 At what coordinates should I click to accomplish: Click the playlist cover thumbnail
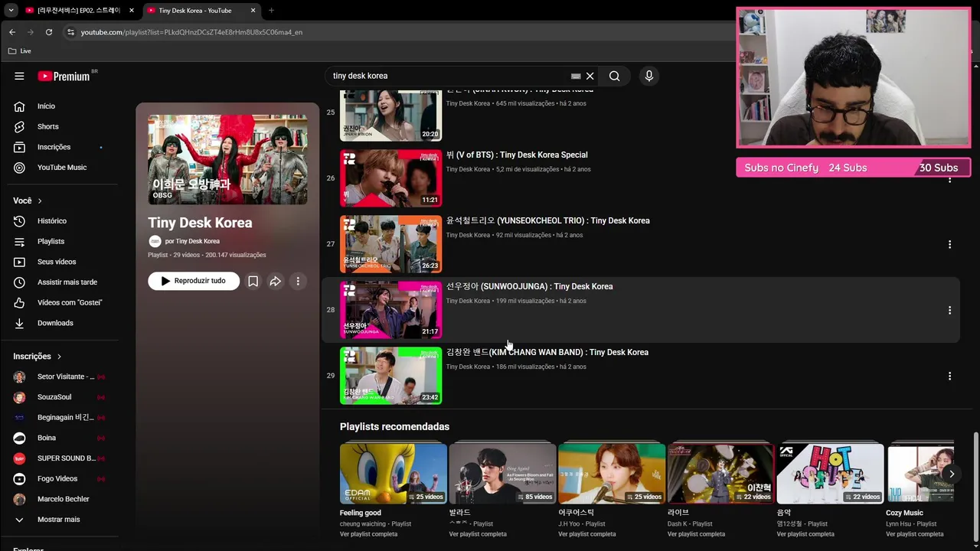click(227, 160)
